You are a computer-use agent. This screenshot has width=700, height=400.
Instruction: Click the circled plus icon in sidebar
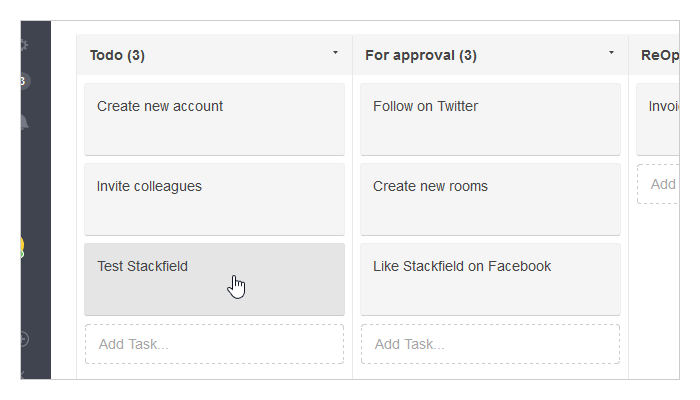(x=25, y=339)
